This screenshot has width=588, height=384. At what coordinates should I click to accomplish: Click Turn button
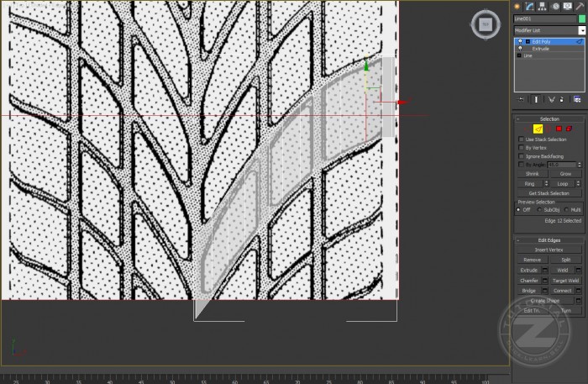pyautogui.click(x=565, y=311)
